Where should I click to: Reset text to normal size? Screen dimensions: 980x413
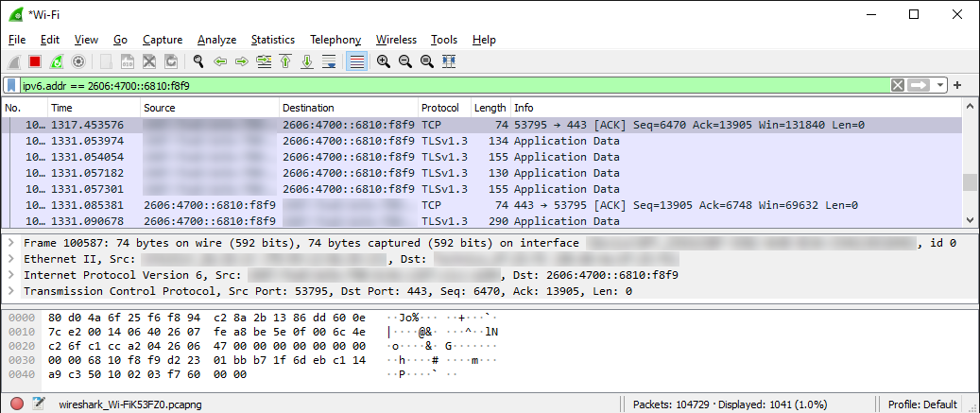(x=427, y=61)
